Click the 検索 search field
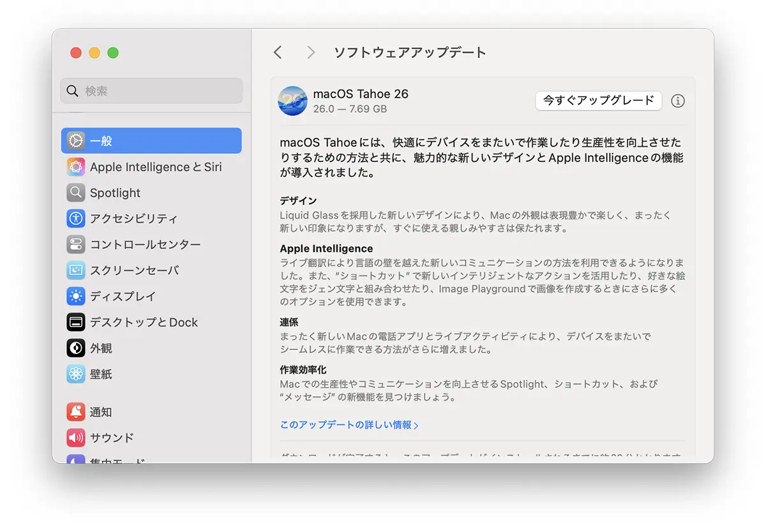This screenshot has width=766, height=532. [x=151, y=91]
